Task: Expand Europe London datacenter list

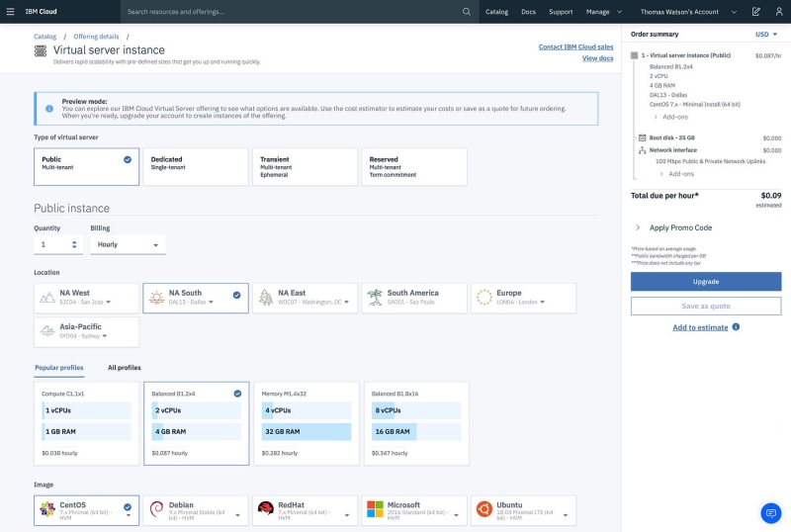Action: tap(542, 303)
